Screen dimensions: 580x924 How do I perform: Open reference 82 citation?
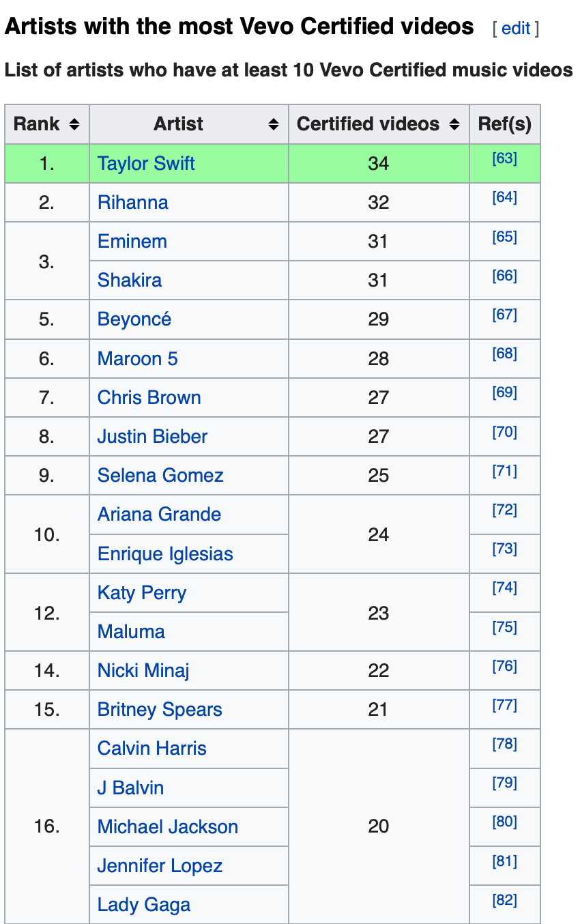(504, 900)
